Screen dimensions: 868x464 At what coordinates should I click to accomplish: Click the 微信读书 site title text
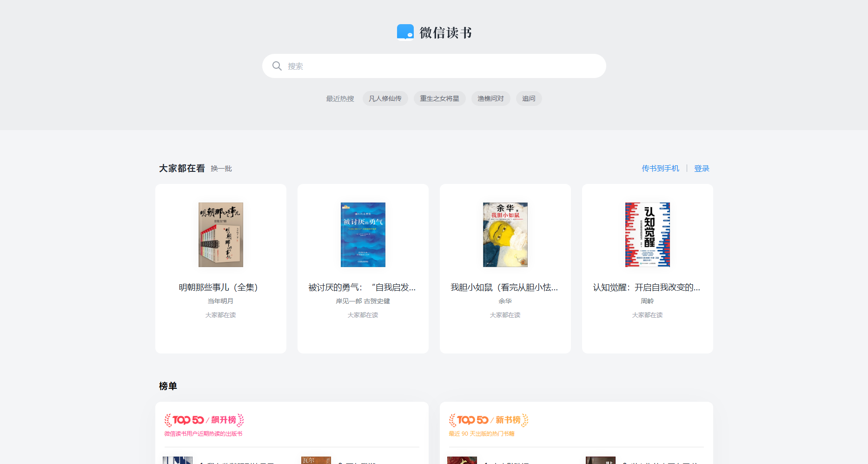(446, 33)
